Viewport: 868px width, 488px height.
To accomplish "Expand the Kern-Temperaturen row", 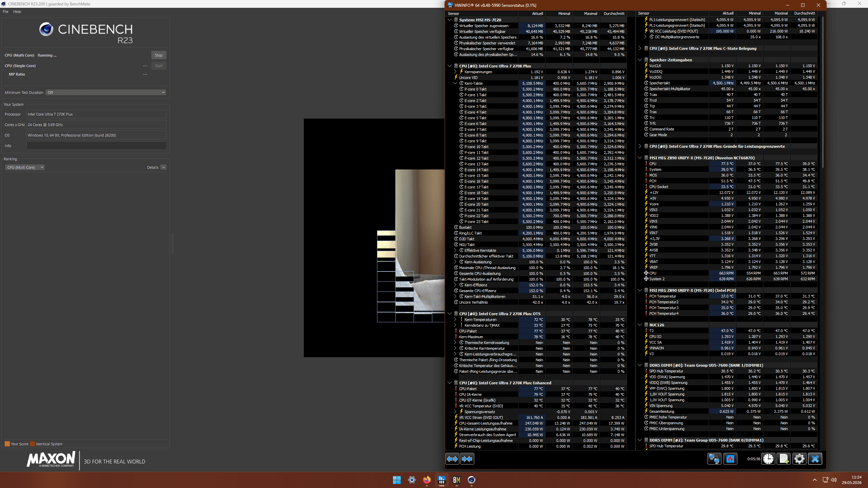I will [455, 320].
